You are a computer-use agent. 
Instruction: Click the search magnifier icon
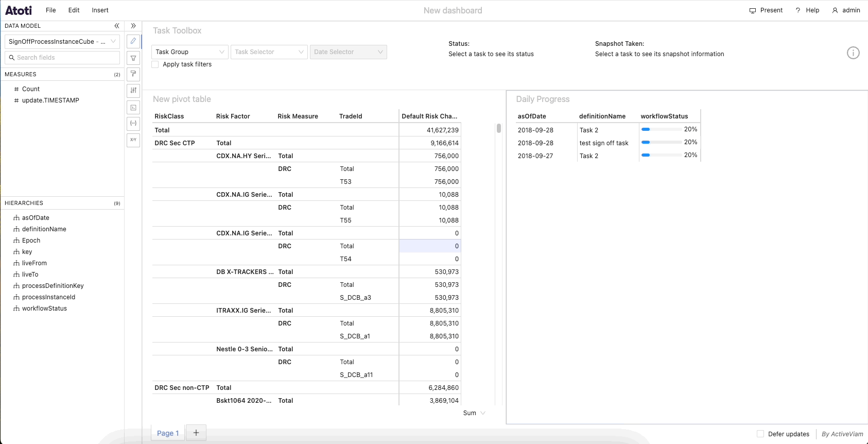point(11,58)
